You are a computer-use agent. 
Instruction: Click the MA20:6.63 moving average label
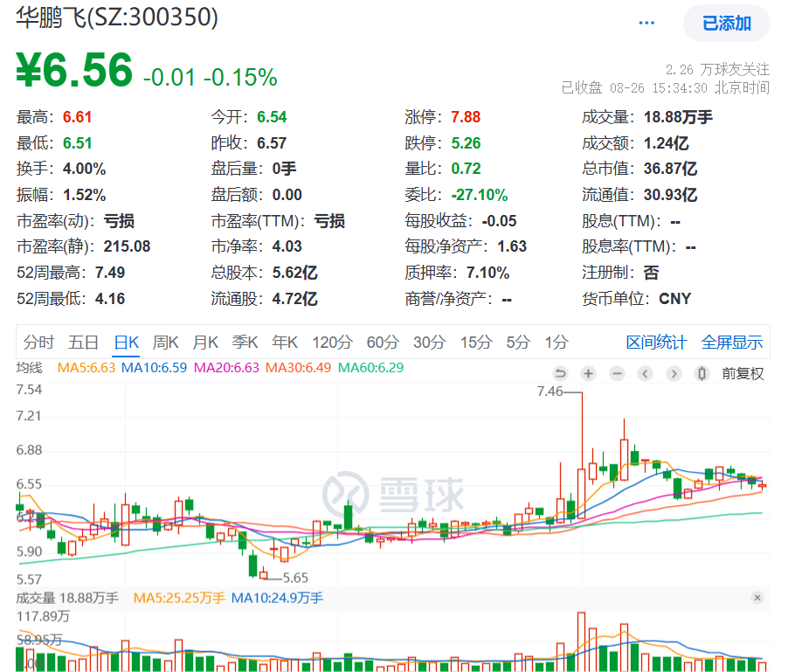pyautogui.click(x=226, y=368)
